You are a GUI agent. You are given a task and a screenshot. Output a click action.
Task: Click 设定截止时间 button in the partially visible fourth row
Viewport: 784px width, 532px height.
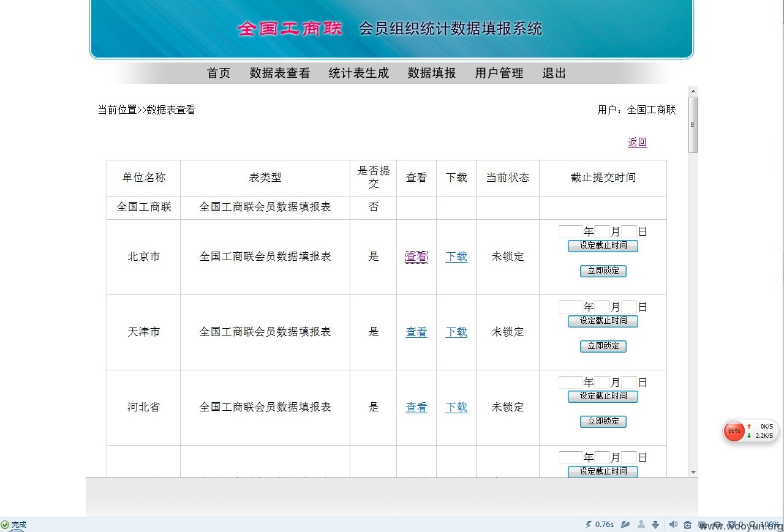[x=603, y=471]
